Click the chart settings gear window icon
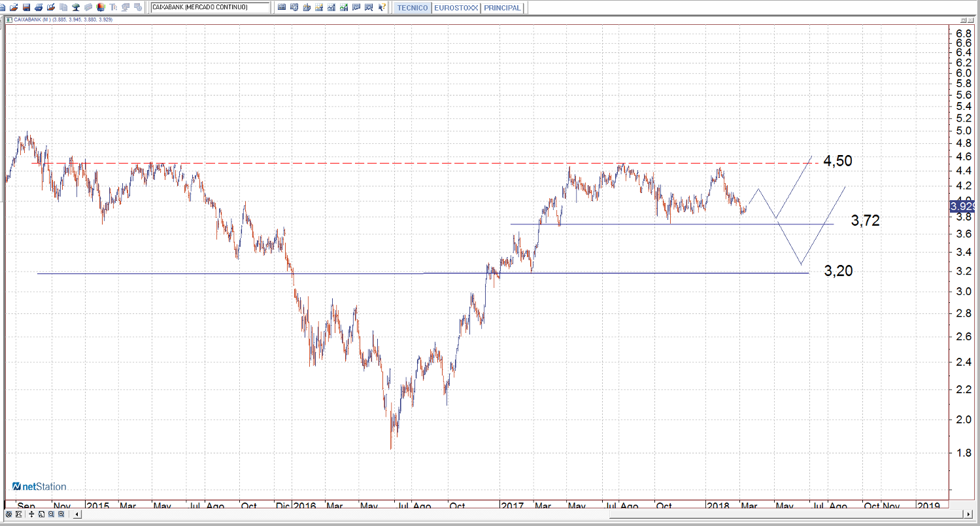 (294, 7)
